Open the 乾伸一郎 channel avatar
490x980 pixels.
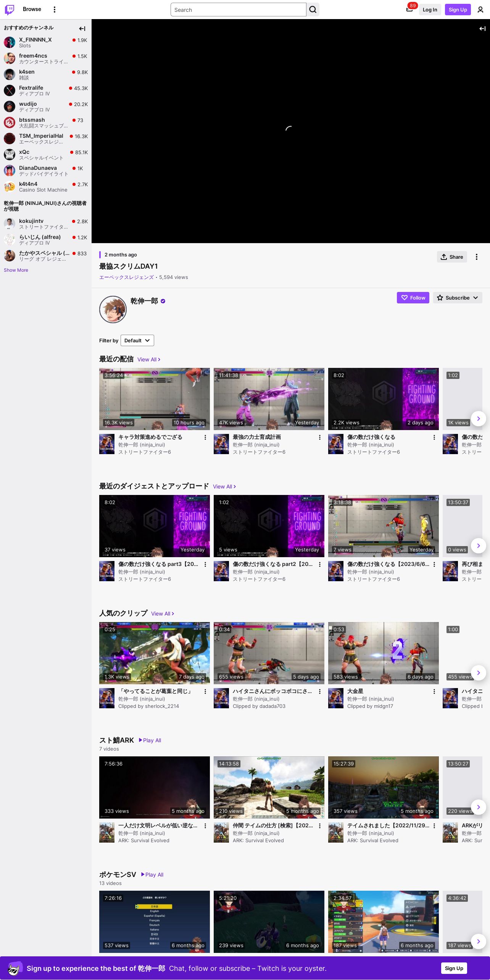coord(113,309)
